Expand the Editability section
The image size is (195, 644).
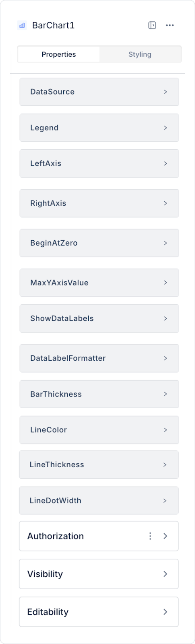(99, 612)
